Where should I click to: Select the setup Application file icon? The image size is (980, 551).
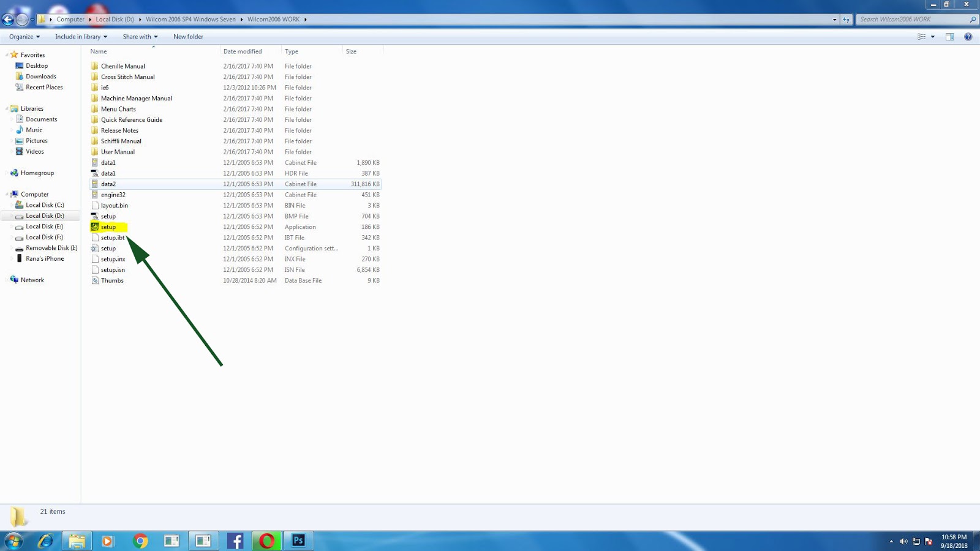[95, 227]
